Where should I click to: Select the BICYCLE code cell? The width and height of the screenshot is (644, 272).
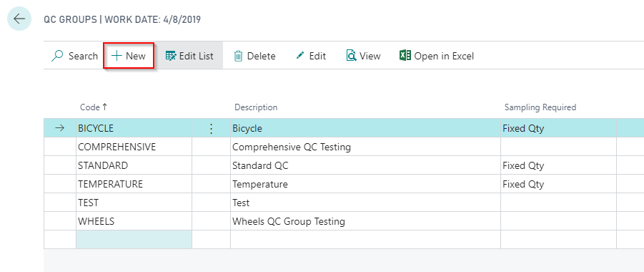click(x=134, y=128)
